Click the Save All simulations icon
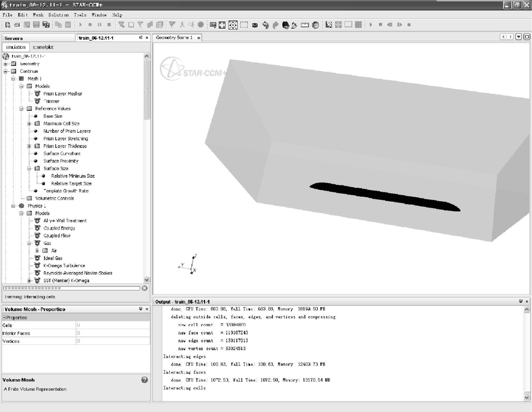 pos(46,25)
